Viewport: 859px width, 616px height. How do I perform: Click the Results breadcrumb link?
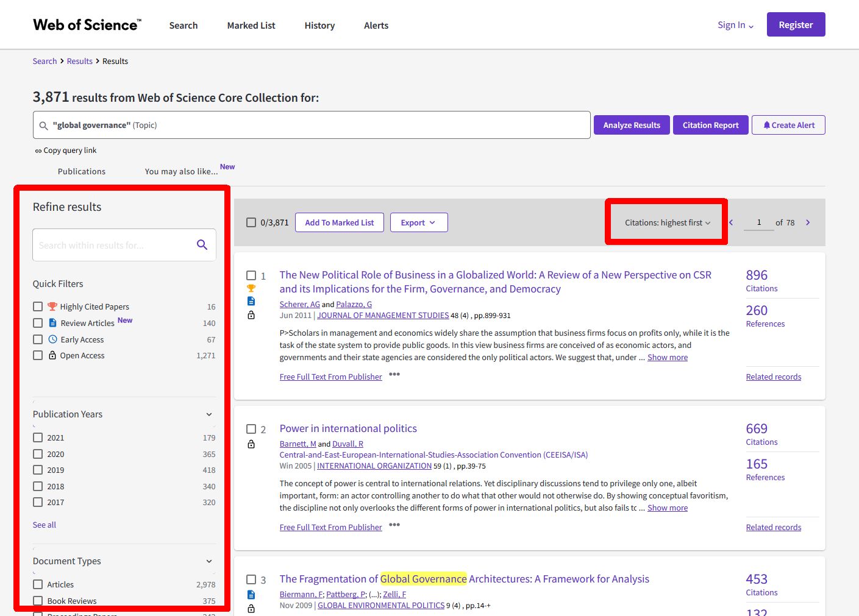pyautogui.click(x=80, y=62)
